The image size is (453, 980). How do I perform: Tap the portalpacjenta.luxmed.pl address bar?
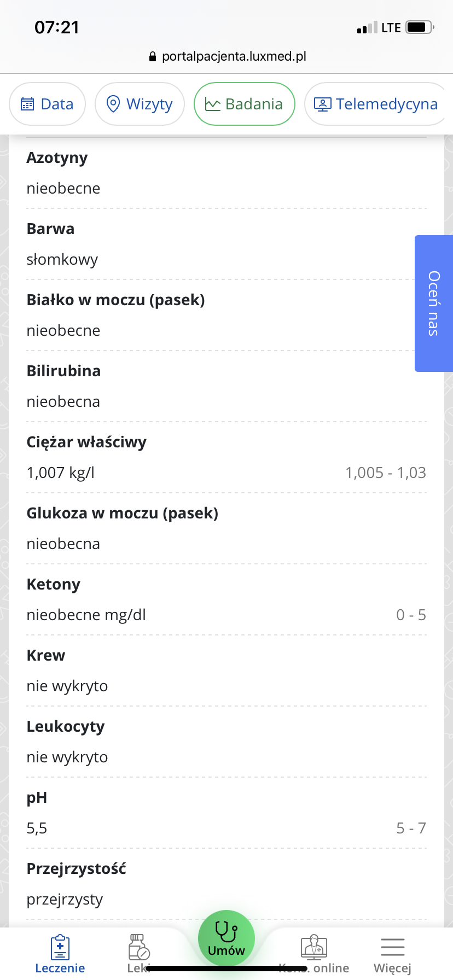pos(234,57)
